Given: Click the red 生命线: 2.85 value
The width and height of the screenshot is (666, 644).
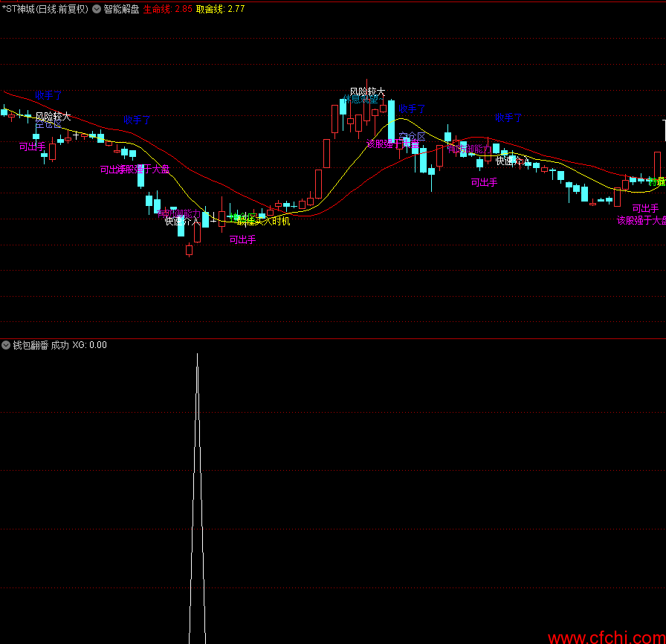Looking at the screenshot, I should click(x=167, y=9).
